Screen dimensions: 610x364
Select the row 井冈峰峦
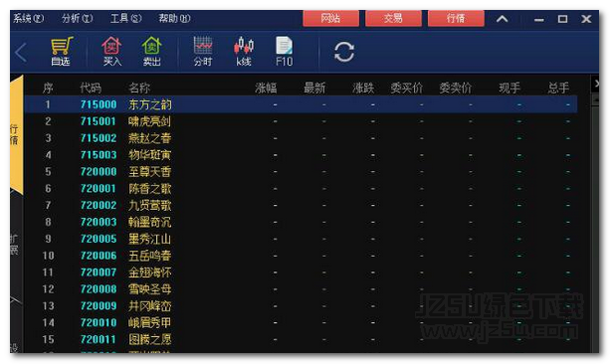click(x=301, y=306)
